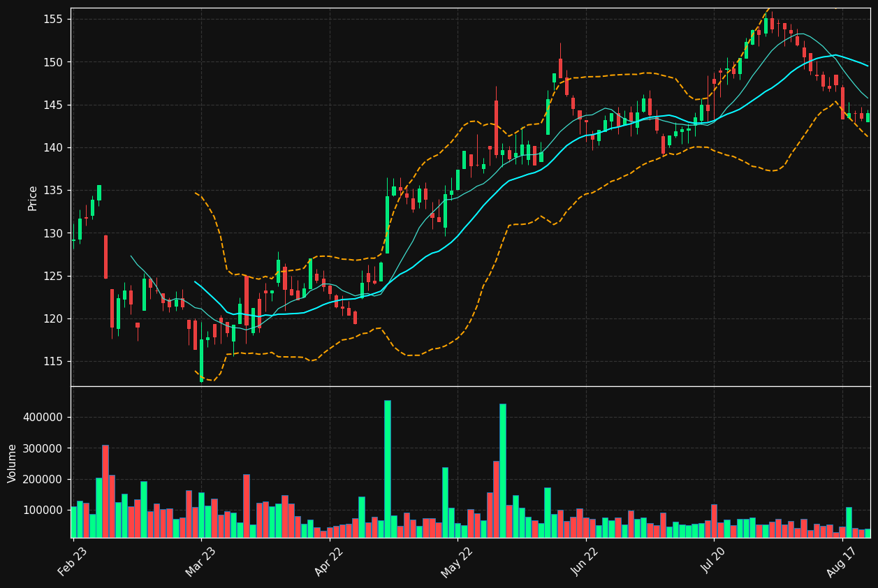Click the 'Volume' y-axis label

tap(13, 463)
